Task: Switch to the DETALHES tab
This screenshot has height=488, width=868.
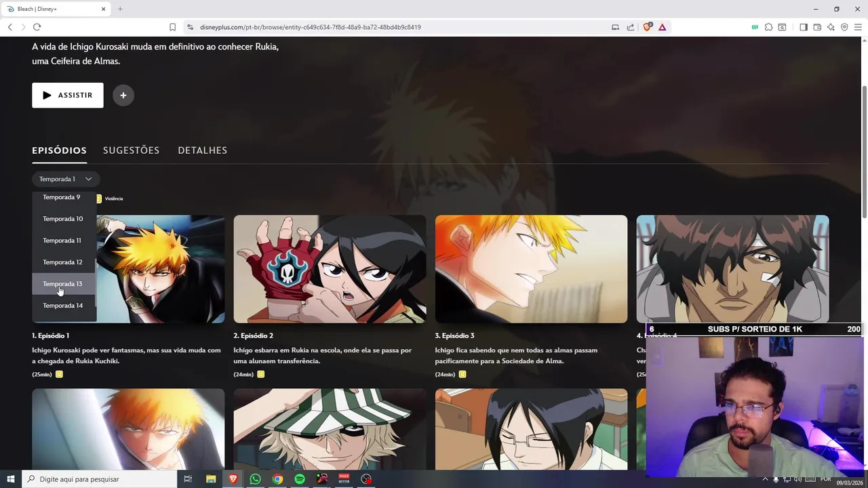Action: (x=202, y=150)
